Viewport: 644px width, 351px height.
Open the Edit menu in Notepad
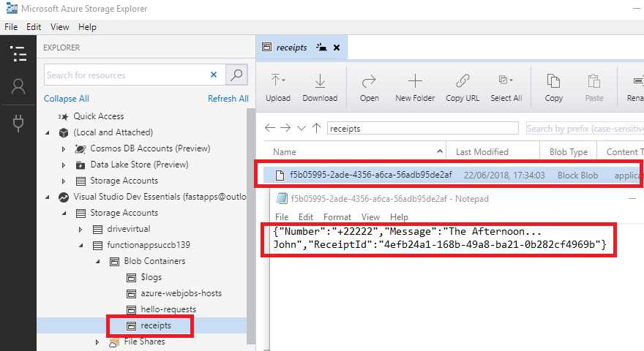coord(306,216)
